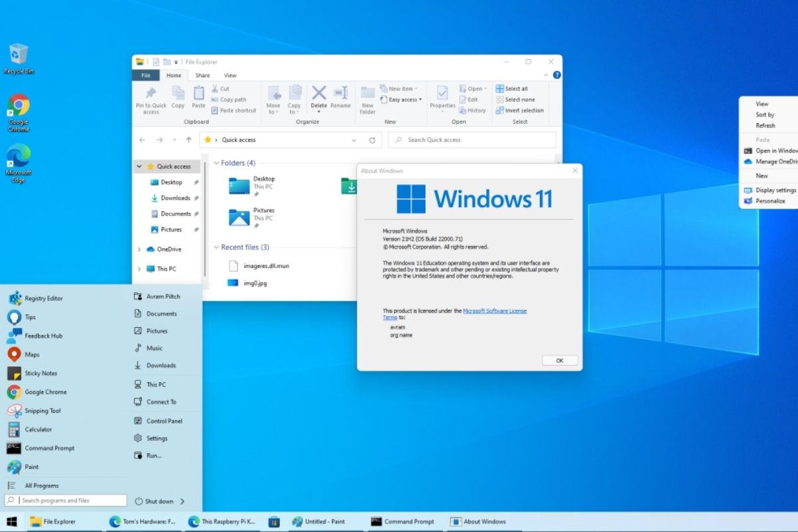Open All Programs in Start menu
This screenshot has width=798, height=532.
(35, 485)
